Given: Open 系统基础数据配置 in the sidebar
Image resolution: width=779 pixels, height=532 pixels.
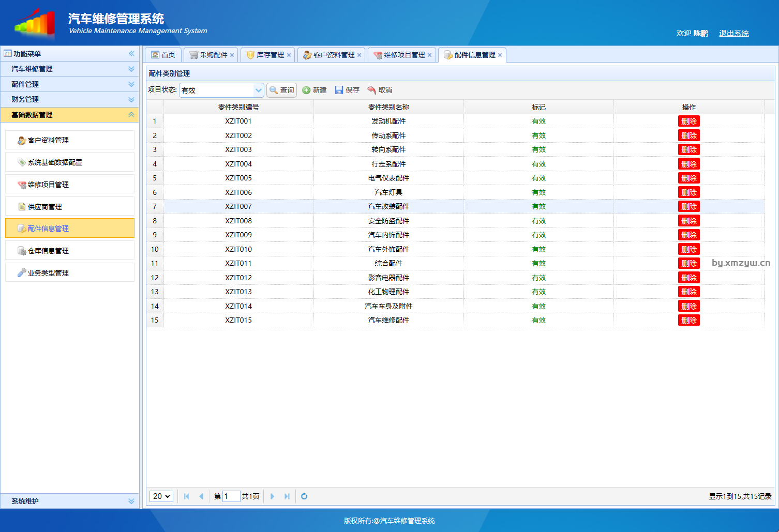Looking at the screenshot, I should (70, 162).
